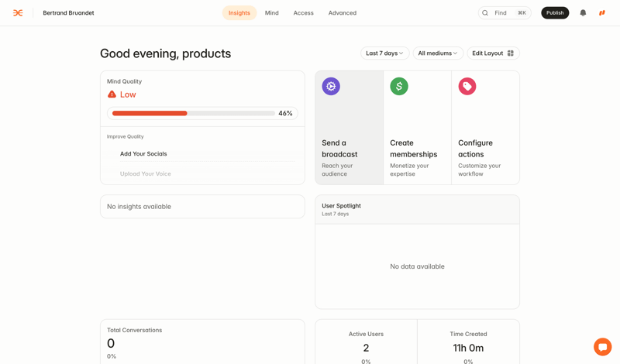Screen dimensions: 620x364
Task: Go to the Advanced tab
Action: tap(342, 13)
